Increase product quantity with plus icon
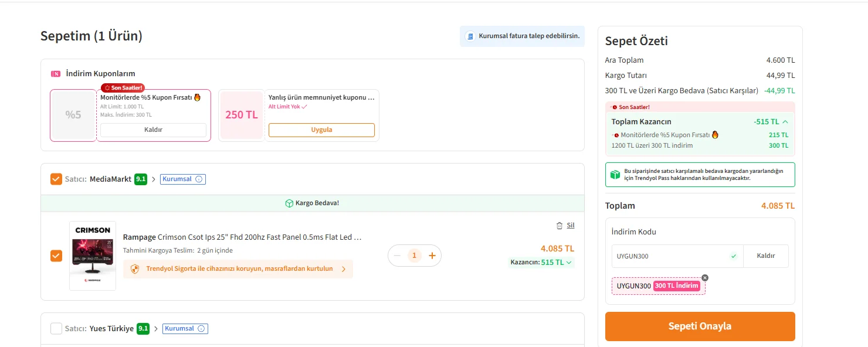The width and height of the screenshot is (868, 347). (x=432, y=256)
